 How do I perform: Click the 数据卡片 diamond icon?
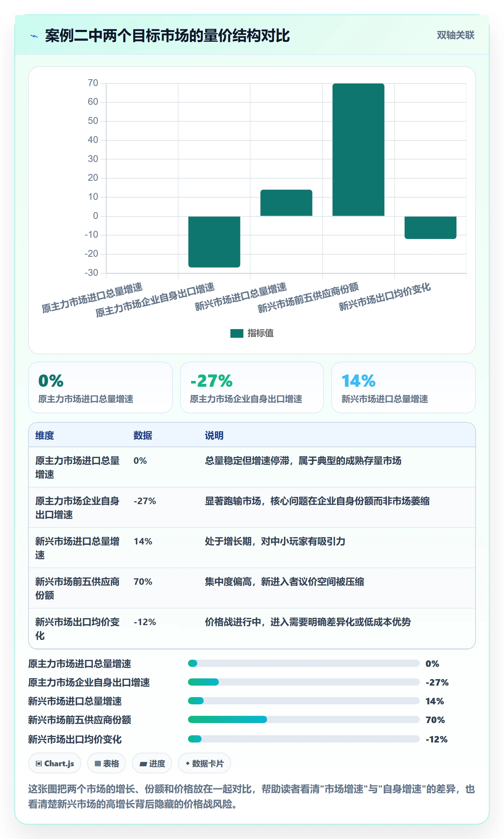click(x=188, y=763)
